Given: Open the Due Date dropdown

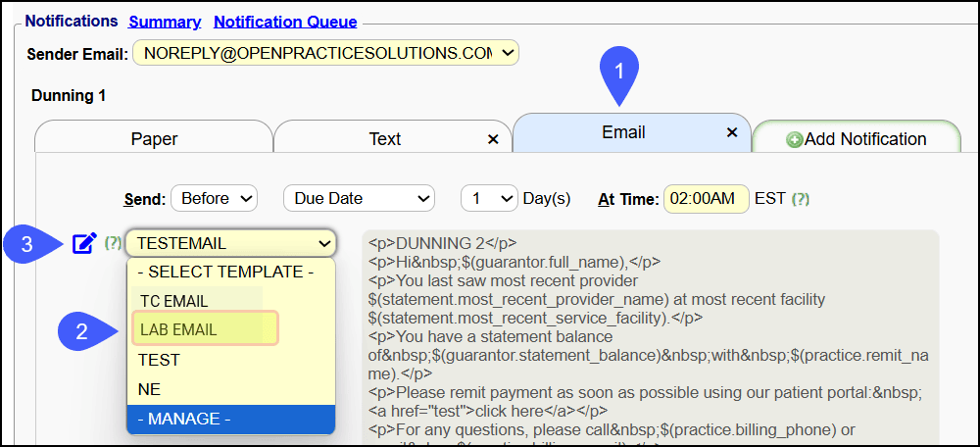Looking at the screenshot, I should [x=358, y=198].
